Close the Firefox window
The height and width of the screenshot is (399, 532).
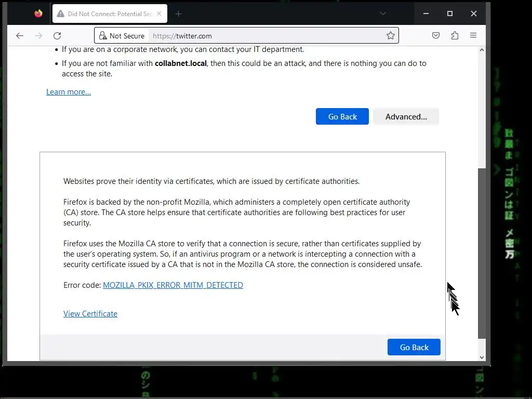tap(474, 14)
